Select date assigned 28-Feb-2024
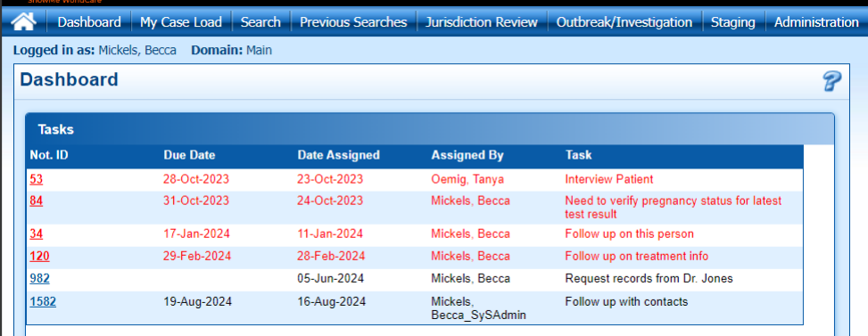This screenshot has width=868, height=336. coord(331,256)
